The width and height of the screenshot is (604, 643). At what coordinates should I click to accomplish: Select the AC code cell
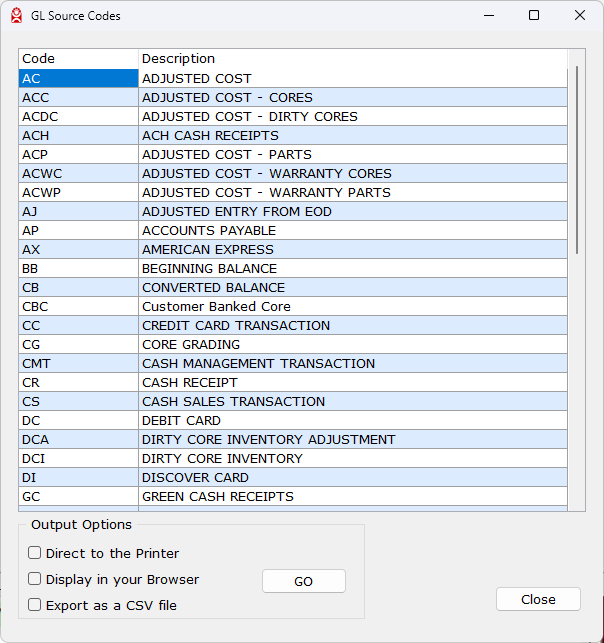[78, 78]
